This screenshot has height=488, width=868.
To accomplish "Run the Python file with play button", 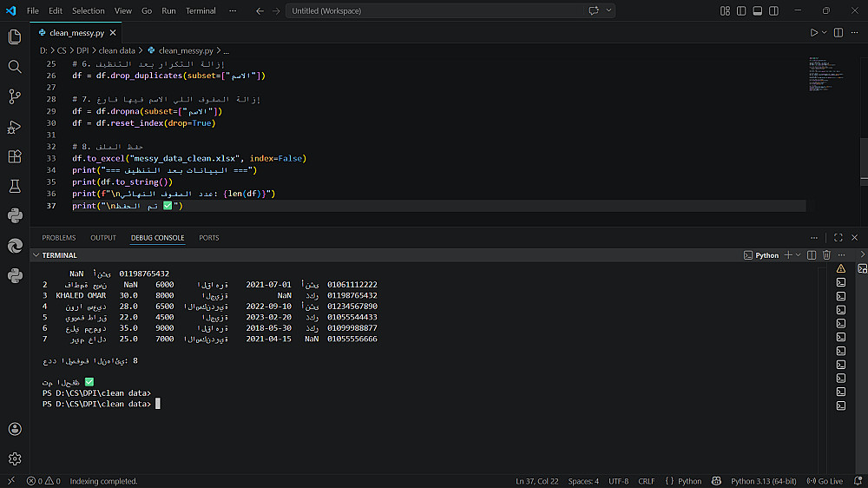I will [x=814, y=32].
